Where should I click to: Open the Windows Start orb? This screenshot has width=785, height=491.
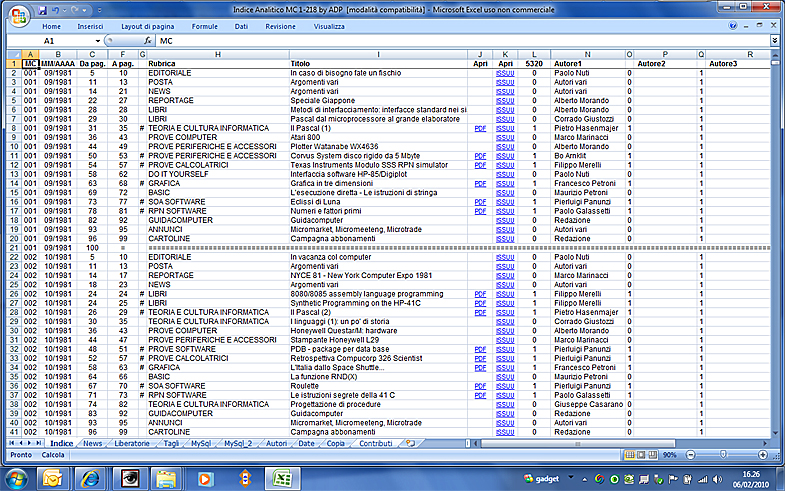coord(17,478)
